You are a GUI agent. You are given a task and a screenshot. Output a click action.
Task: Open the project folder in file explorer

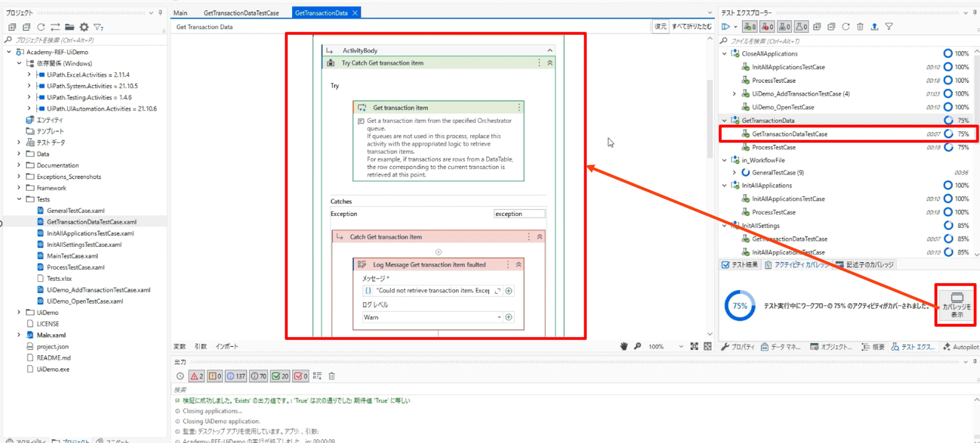tap(70, 27)
